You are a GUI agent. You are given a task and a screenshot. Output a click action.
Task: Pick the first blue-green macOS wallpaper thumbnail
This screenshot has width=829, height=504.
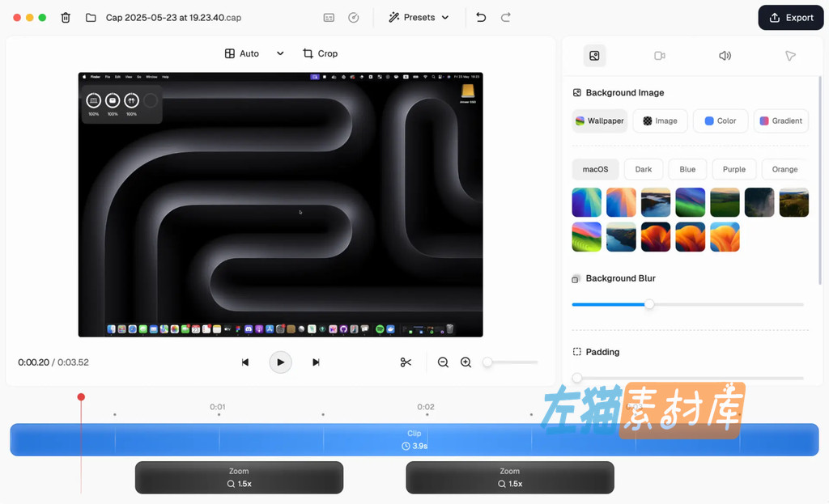point(587,202)
